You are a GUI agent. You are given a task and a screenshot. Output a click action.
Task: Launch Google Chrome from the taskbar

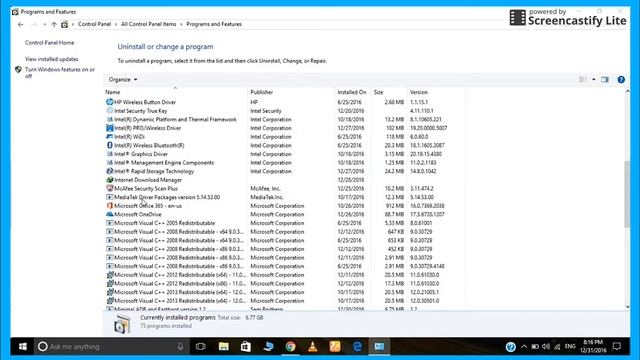coord(290,347)
